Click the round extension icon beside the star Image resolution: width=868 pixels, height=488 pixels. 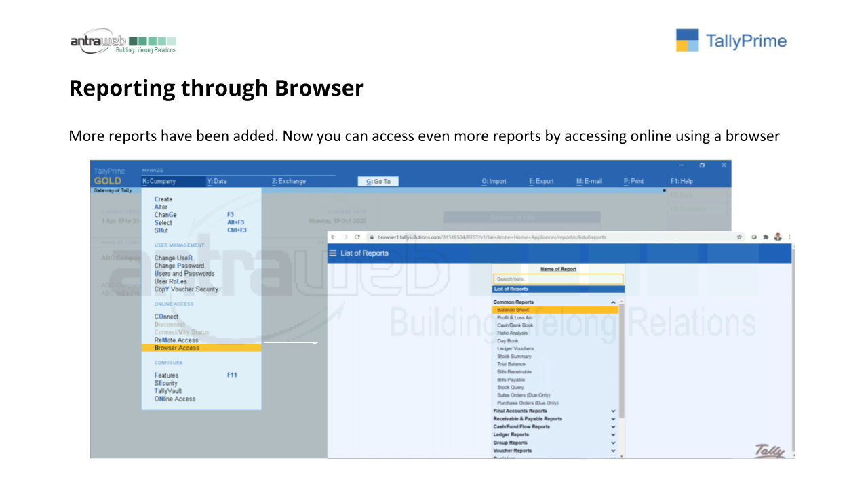point(754,237)
